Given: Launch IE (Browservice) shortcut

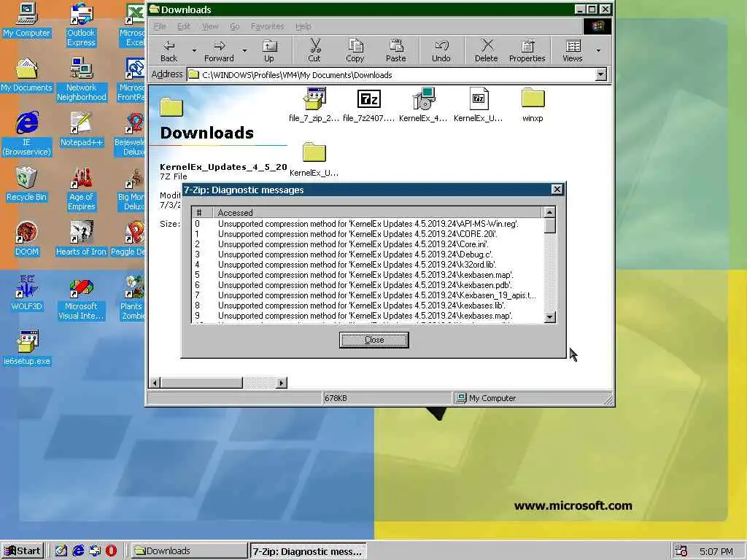Looking at the screenshot, I should pyautogui.click(x=26, y=134).
